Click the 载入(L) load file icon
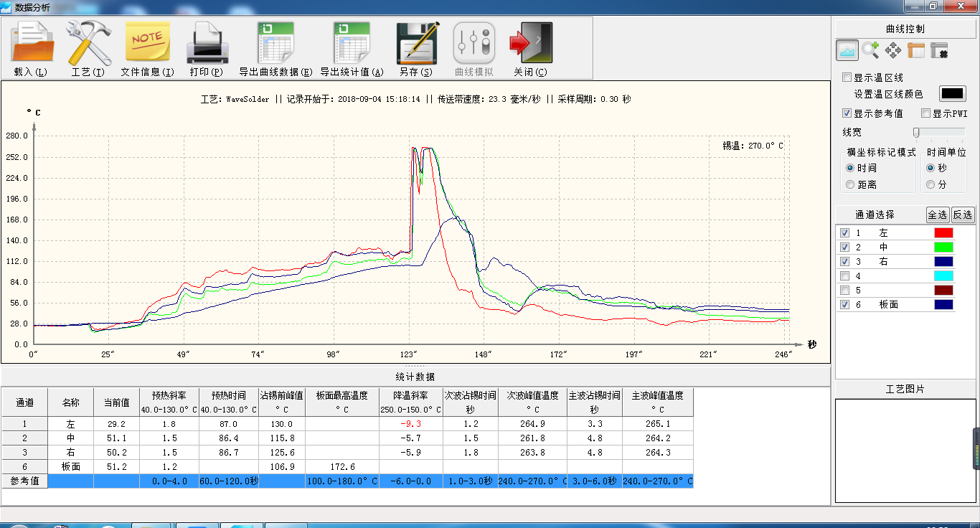The height and width of the screenshot is (528, 980). coord(32,43)
